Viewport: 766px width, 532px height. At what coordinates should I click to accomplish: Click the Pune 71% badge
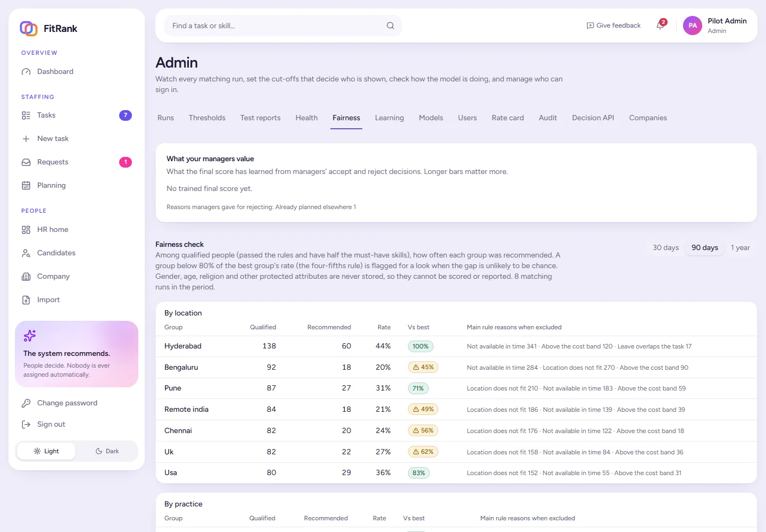(x=418, y=388)
